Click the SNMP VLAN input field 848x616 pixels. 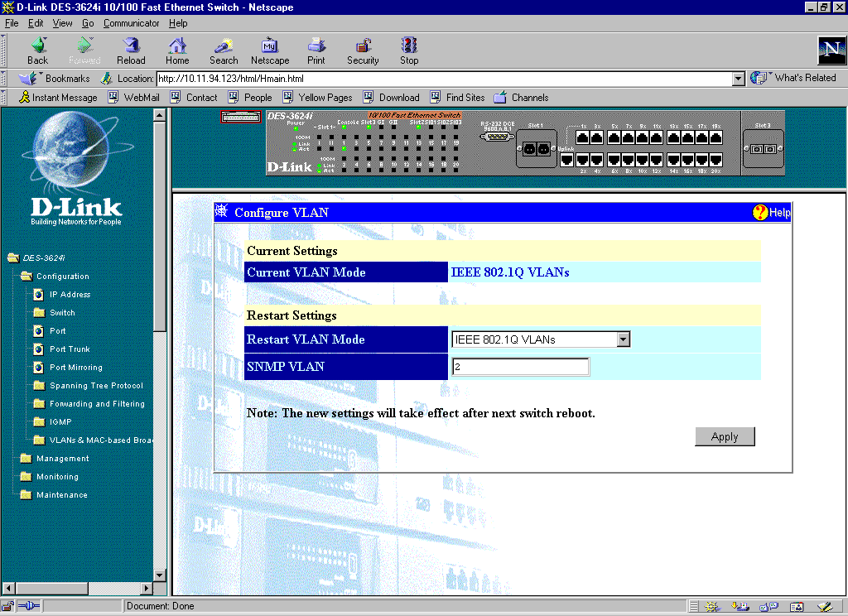click(x=520, y=367)
